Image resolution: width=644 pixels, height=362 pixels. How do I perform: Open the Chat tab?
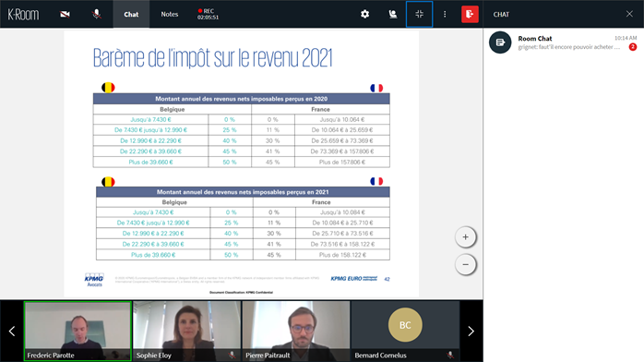tap(131, 15)
